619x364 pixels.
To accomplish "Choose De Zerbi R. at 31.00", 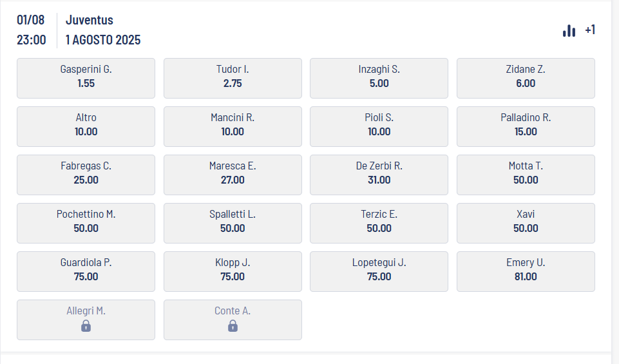I will (x=379, y=175).
